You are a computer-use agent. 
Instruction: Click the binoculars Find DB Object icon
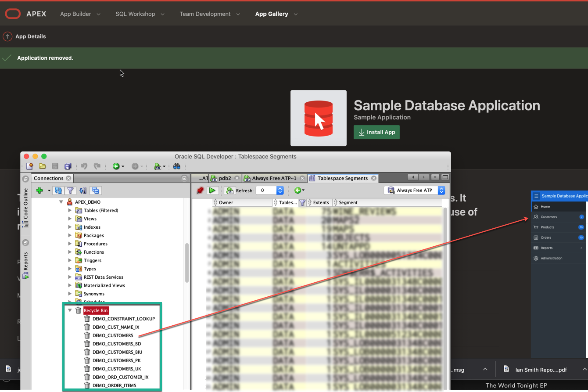[177, 166]
